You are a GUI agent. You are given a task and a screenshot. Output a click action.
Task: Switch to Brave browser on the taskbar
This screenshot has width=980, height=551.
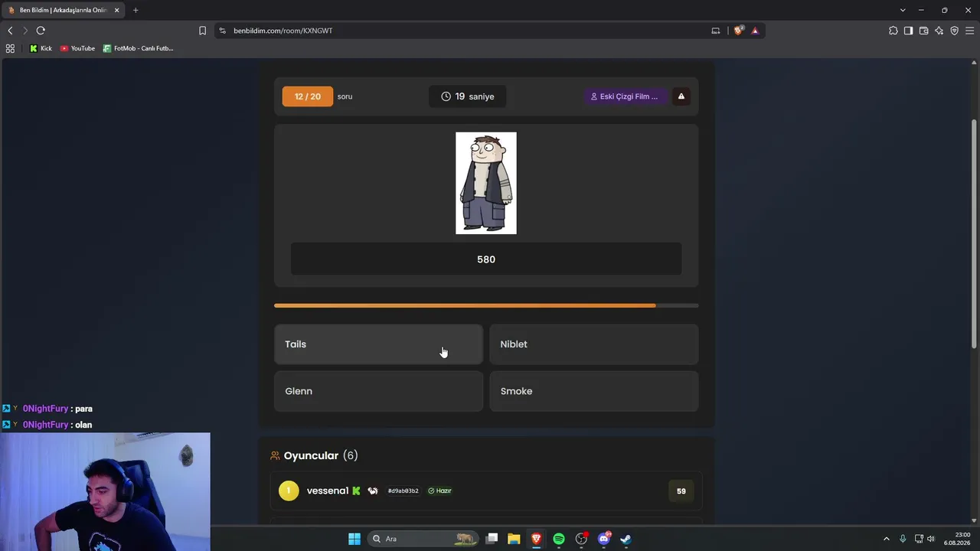536,539
